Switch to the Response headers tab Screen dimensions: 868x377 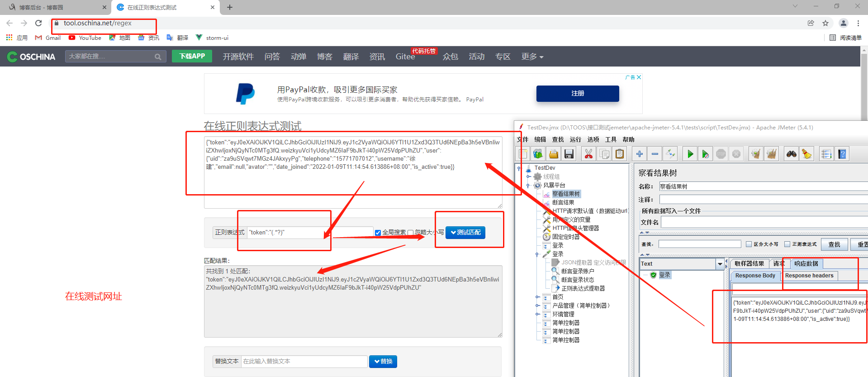(809, 276)
